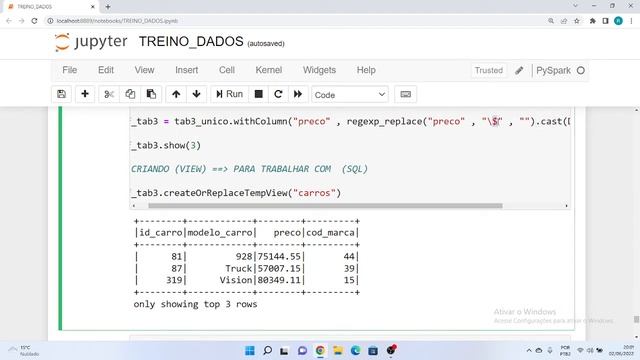Open the command palette keyboard icon
The height and width of the screenshot is (360, 640).
tap(405, 94)
